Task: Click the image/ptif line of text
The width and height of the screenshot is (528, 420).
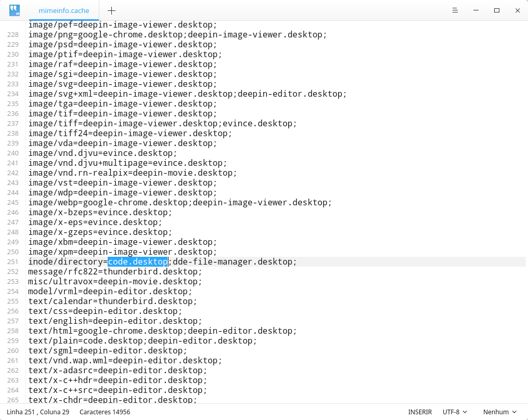Action: tap(125, 54)
